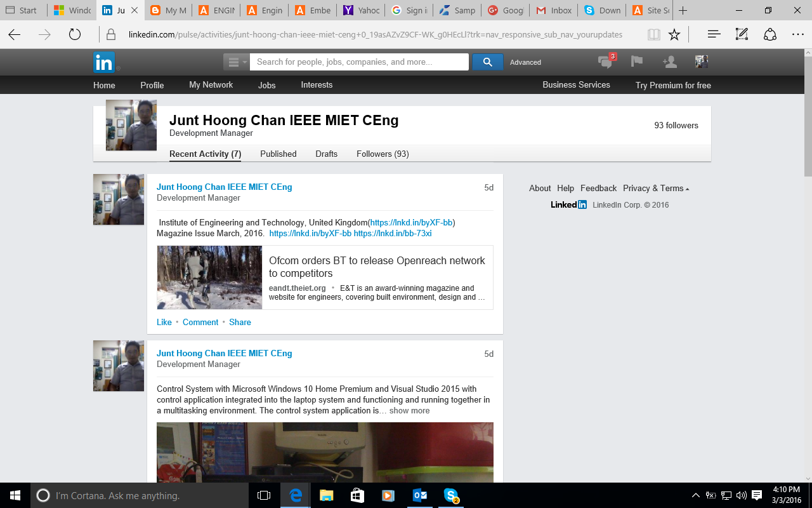Click Try Premium for free
The width and height of the screenshot is (812, 508).
point(673,85)
